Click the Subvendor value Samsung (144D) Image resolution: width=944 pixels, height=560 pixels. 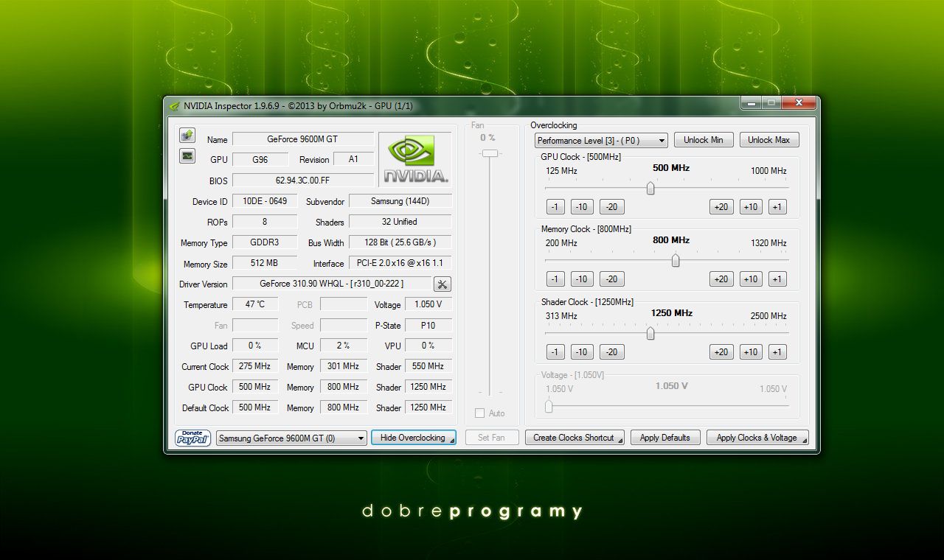coord(400,201)
